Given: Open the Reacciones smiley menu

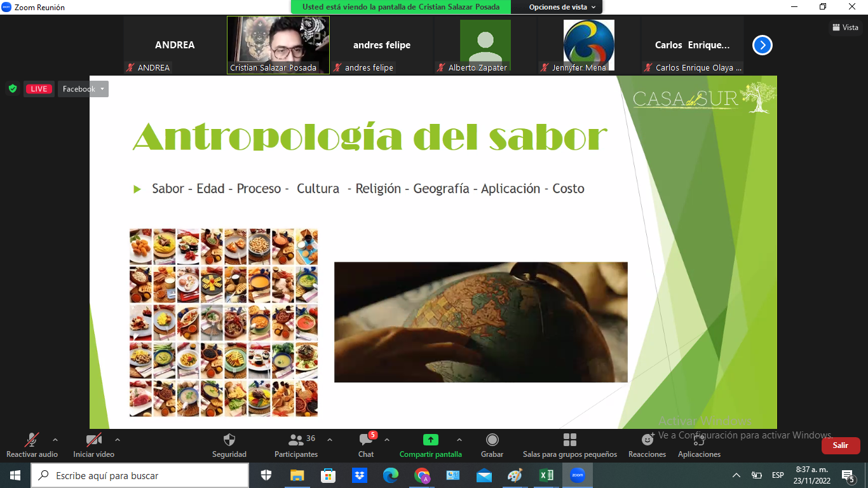Looking at the screenshot, I should click(x=647, y=445).
